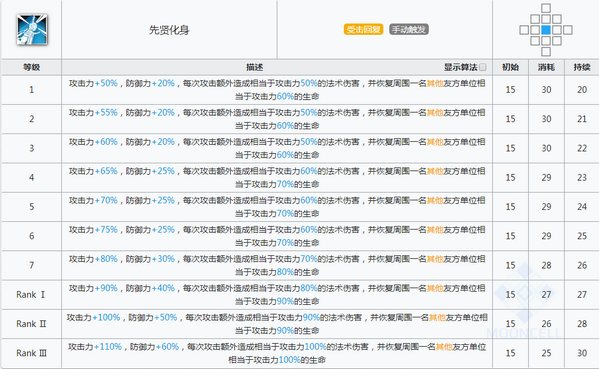Click level 4 description with 攻击力+65%

coord(277,177)
